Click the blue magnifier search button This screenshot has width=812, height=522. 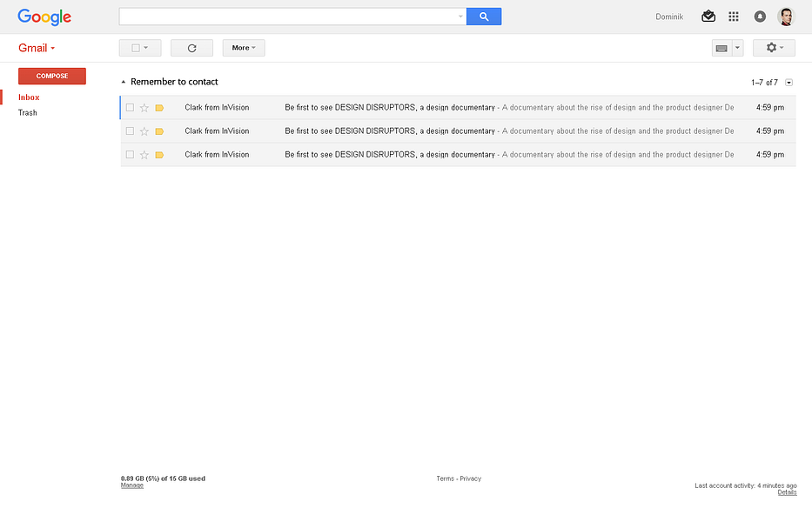coord(484,17)
